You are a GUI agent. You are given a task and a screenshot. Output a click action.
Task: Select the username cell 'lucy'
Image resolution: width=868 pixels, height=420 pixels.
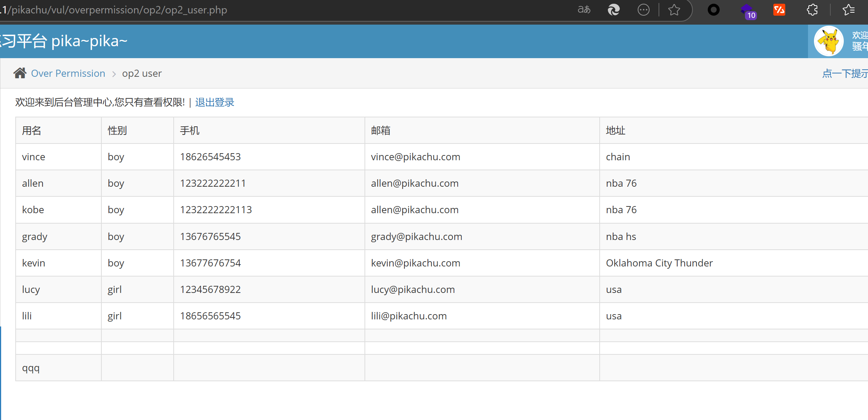tap(31, 290)
